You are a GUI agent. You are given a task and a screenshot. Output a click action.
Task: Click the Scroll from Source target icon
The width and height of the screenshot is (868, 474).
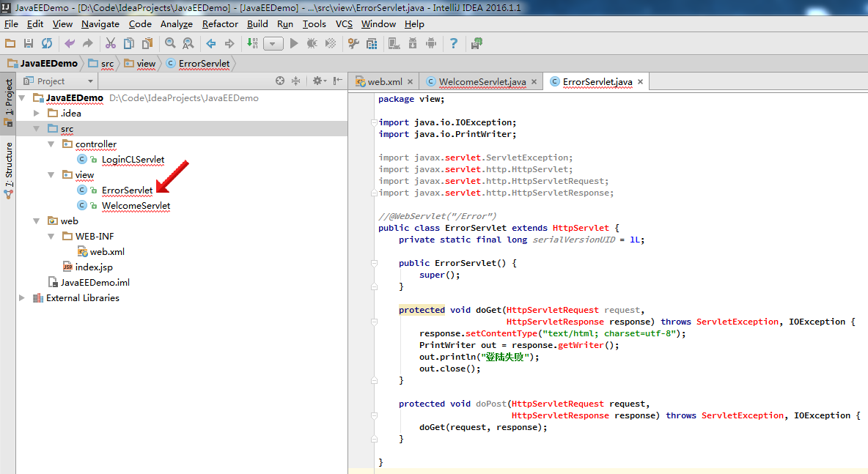tap(280, 81)
